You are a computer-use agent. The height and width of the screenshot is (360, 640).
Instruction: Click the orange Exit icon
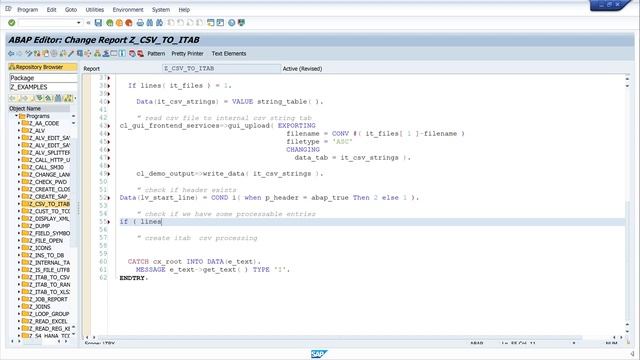(119, 23)
